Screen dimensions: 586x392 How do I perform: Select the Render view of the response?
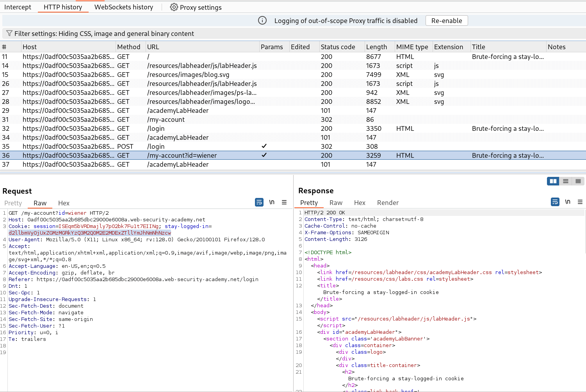pyautogui.click(x=388, y=203)
